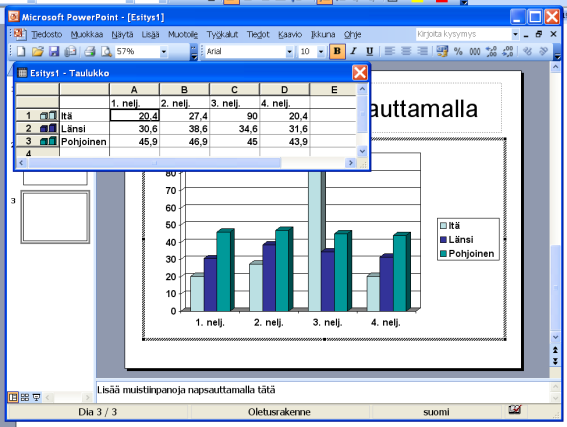The width and height of the screenshot is (567, 427).
Task: Click the Pohjoinen legend entry in chart
Action: 467,254
